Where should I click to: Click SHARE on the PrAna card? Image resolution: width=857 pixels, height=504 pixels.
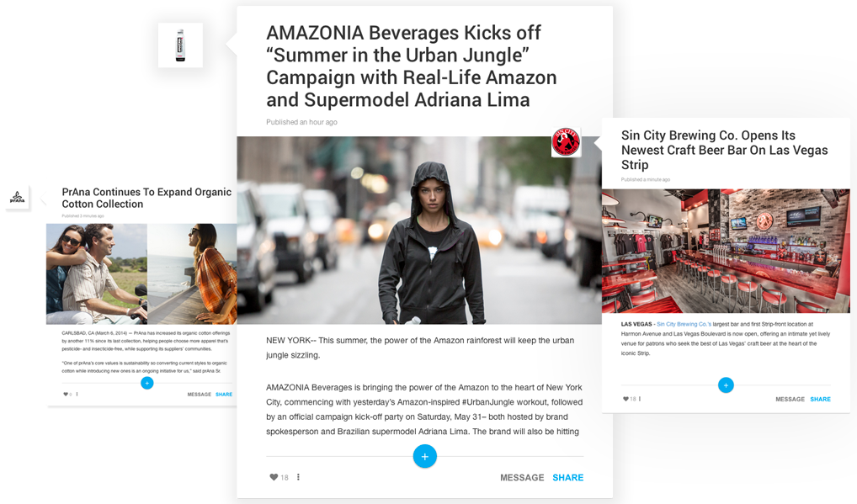(224, 395)
